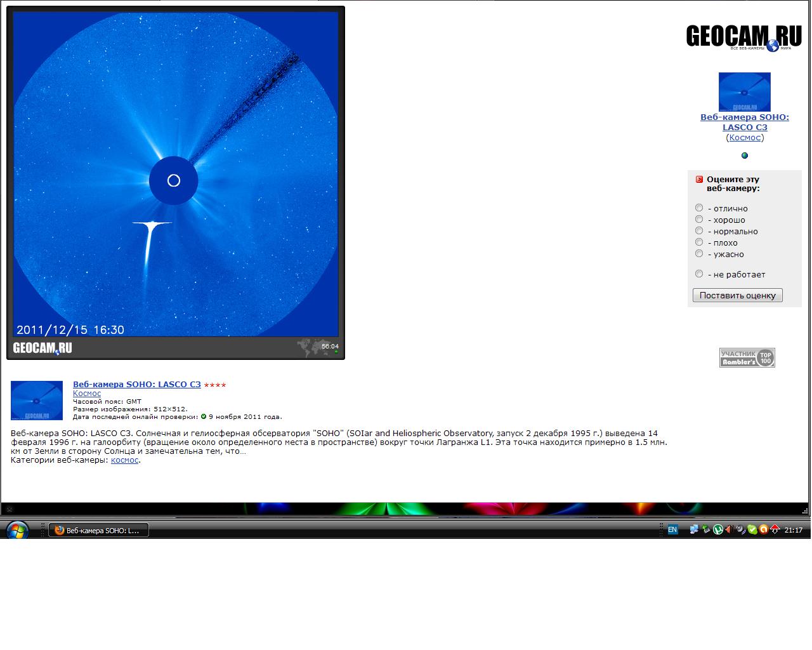
Task: Select the 'хорошо' rating radio button
Action: [699, 219]
